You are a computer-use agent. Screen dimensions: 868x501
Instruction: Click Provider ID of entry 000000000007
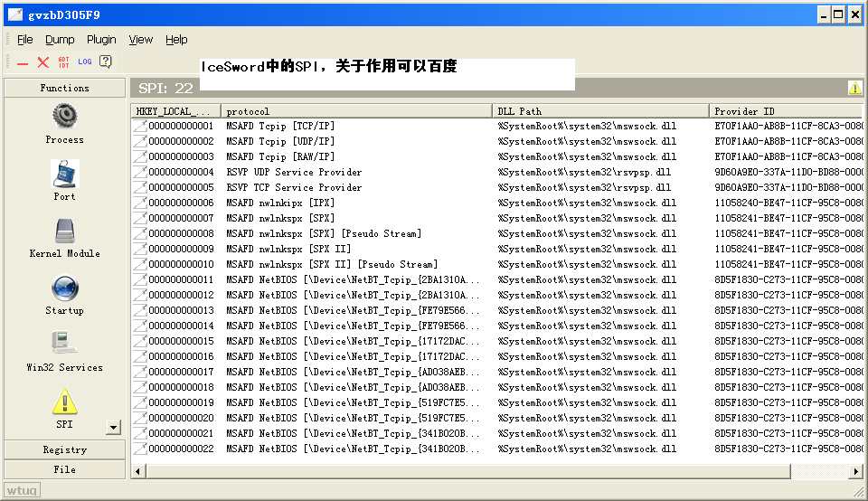788,219
